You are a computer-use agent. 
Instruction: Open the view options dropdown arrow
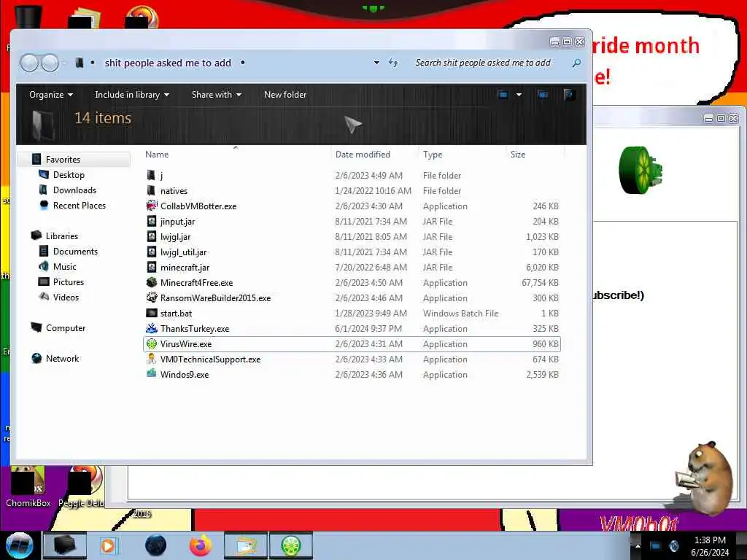point(519,95)
